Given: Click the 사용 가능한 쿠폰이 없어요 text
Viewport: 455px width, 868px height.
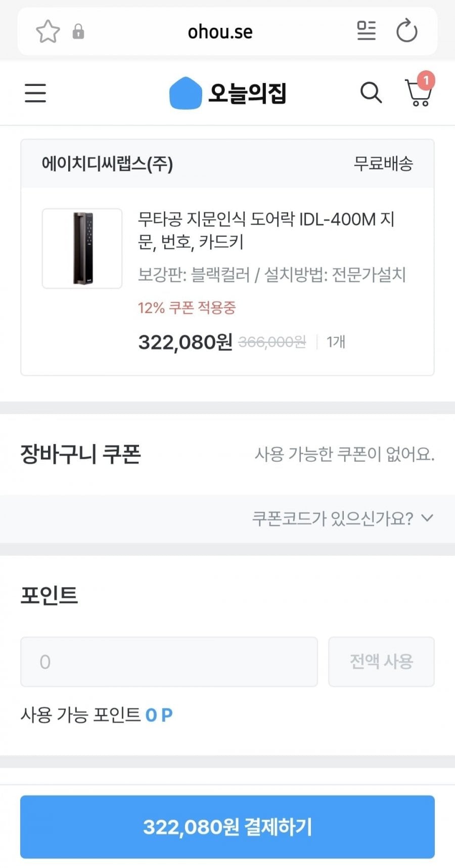Looking at the screenshot, I should (x=344, y=454).
